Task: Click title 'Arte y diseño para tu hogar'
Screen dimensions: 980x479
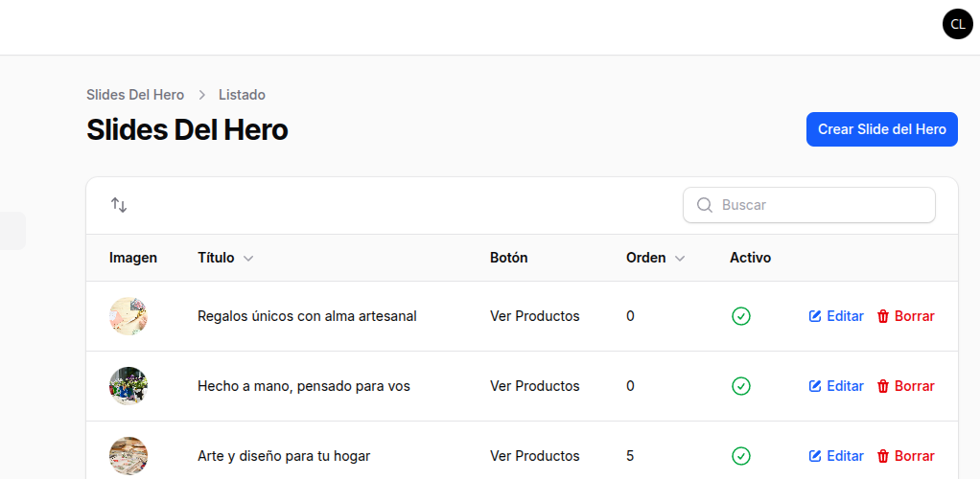Action: point(284,456)
